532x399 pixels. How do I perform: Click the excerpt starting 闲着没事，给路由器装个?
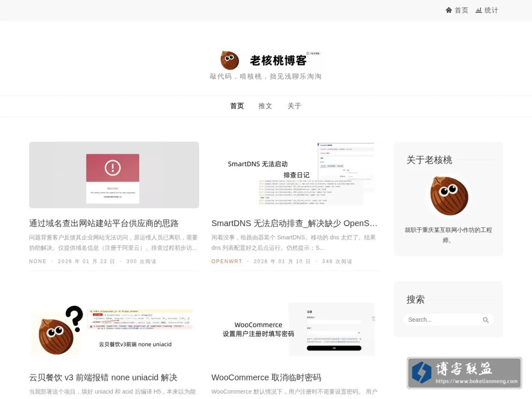[293, 243]
